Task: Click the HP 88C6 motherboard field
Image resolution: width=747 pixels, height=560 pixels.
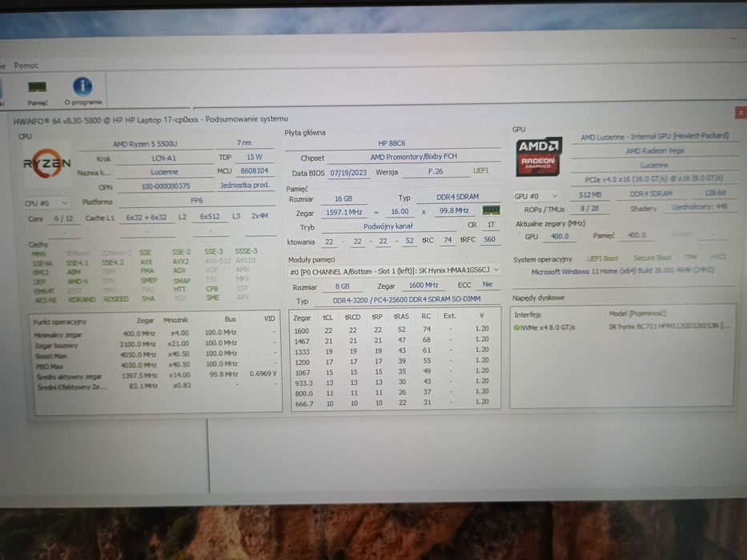Action: [392, 143]
